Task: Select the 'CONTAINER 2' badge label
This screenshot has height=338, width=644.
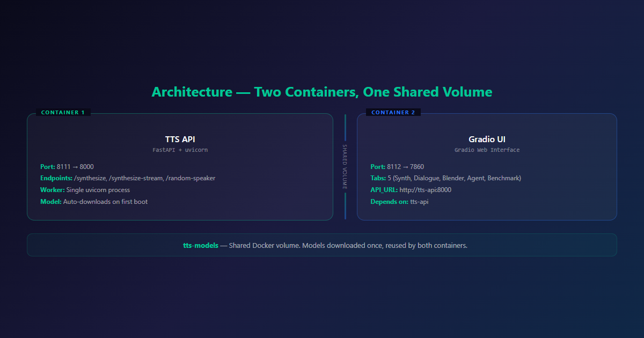Action: click(x=393, y=113)
